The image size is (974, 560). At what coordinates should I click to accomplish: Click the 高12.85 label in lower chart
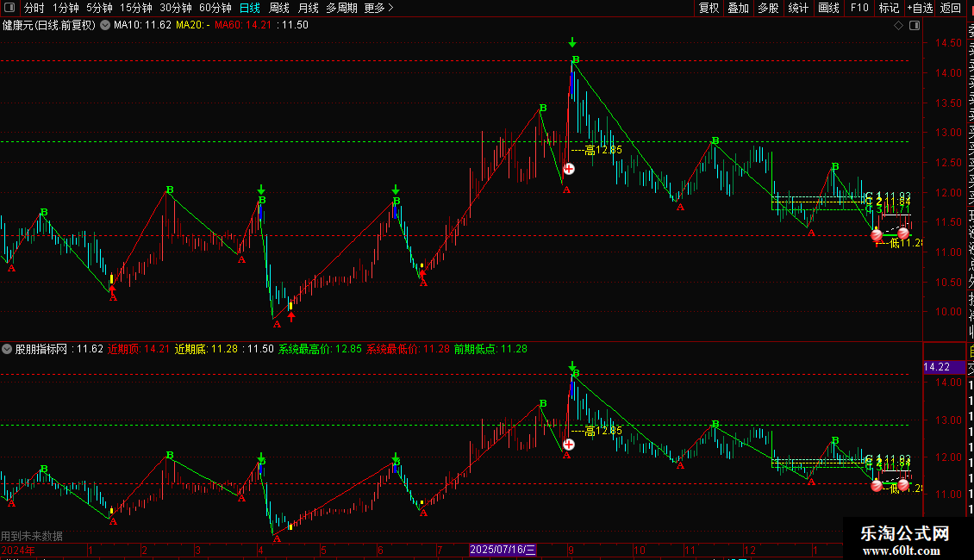(603, 431)
